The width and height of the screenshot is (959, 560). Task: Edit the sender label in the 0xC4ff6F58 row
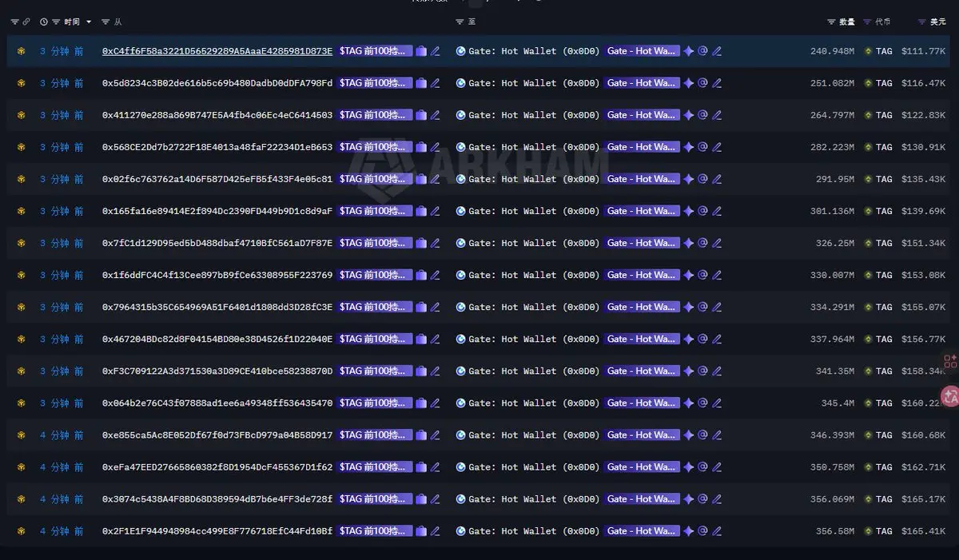tap(436, 51)
